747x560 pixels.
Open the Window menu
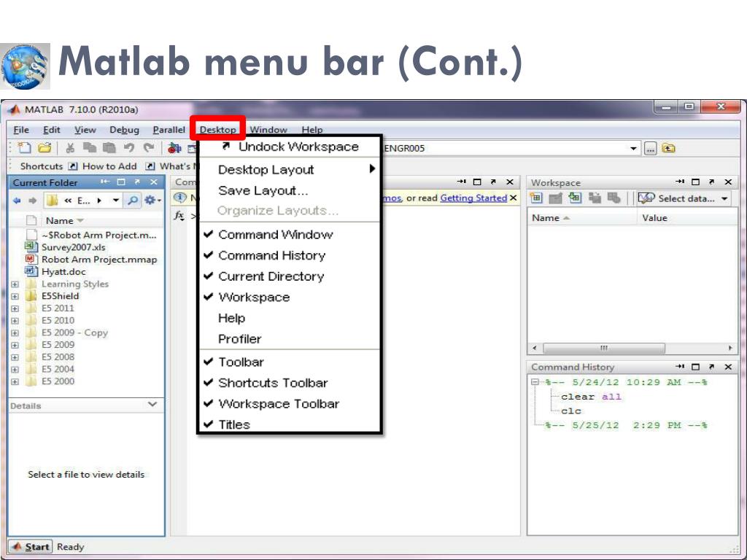pyautogui.click(x=268, y=130)
